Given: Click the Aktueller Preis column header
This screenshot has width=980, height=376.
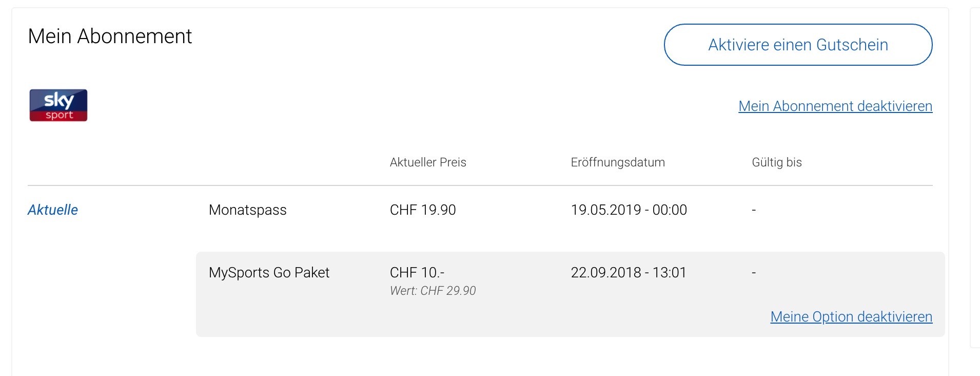Looking at the screenshot, I should coord(427,162).
